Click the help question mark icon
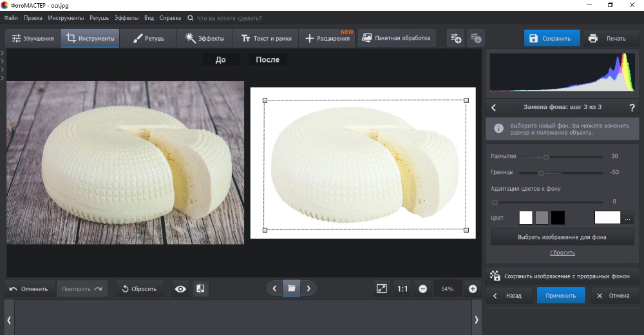The height and width of the screenshot is (335, 644). pyautogui.click(x=632, y=108)
